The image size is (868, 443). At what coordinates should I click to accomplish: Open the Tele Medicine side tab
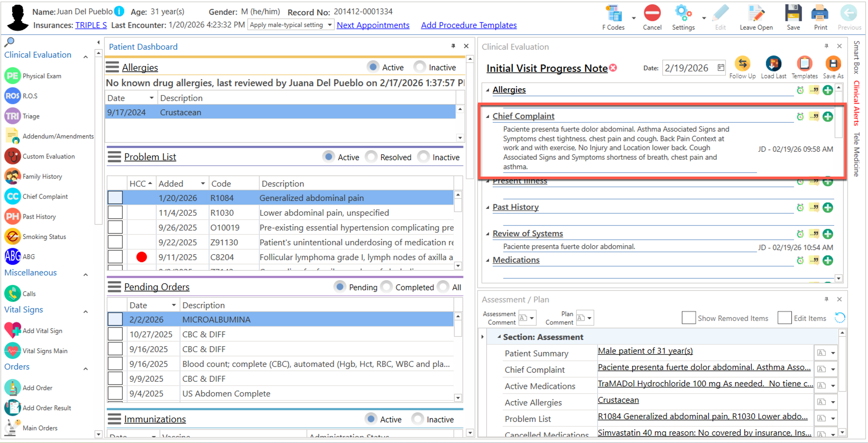coord(856,154)
